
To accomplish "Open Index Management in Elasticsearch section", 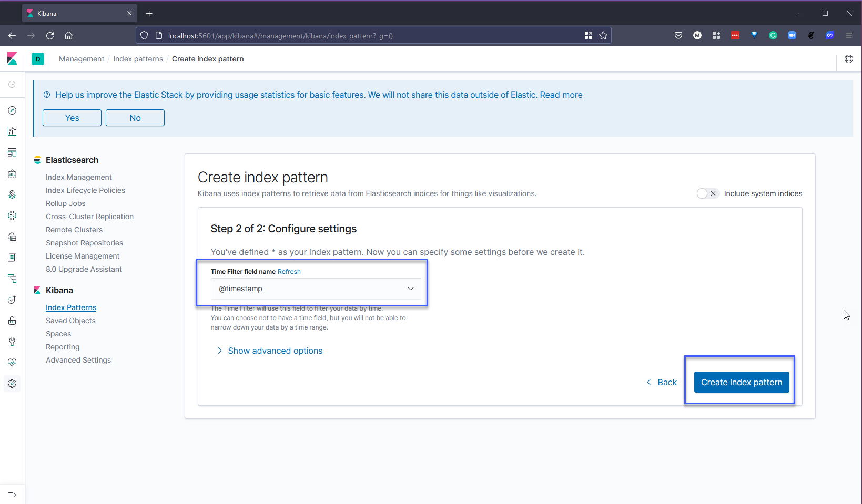I will (x=78, y=177).
